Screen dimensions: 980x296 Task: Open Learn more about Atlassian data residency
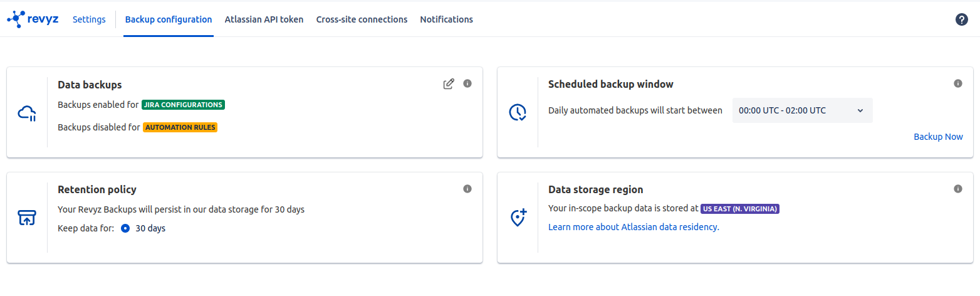click(x=633, y=227)
